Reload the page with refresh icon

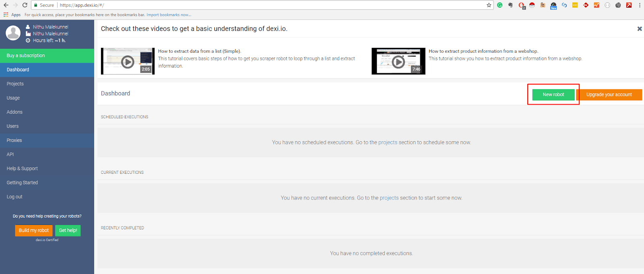(x=25, y=5)
